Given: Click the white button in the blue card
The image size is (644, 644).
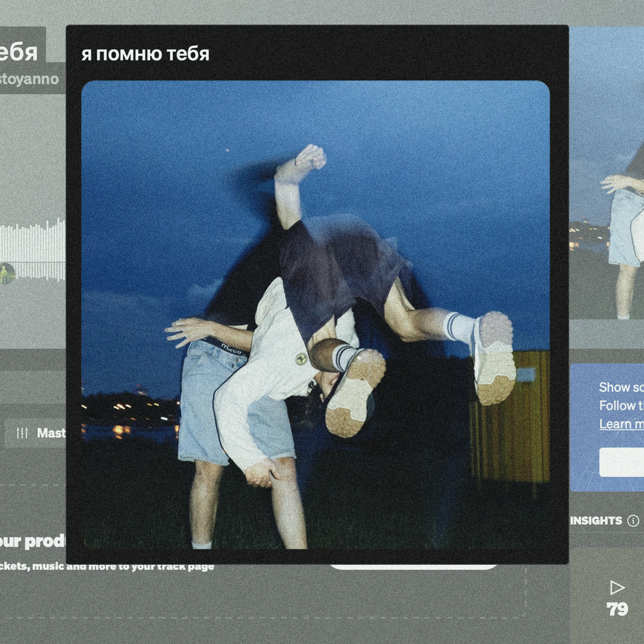Looking at the screenshot, I should click(x=622, y=462).
